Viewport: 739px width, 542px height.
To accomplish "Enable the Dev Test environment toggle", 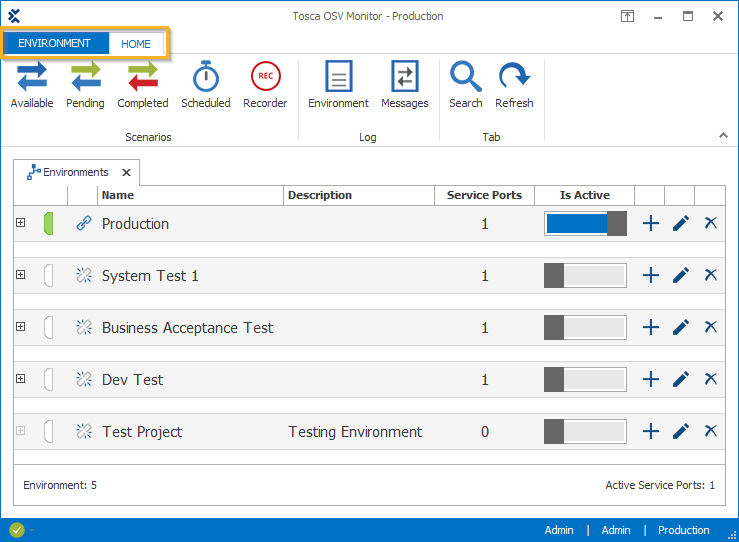I will click(585, 380).
